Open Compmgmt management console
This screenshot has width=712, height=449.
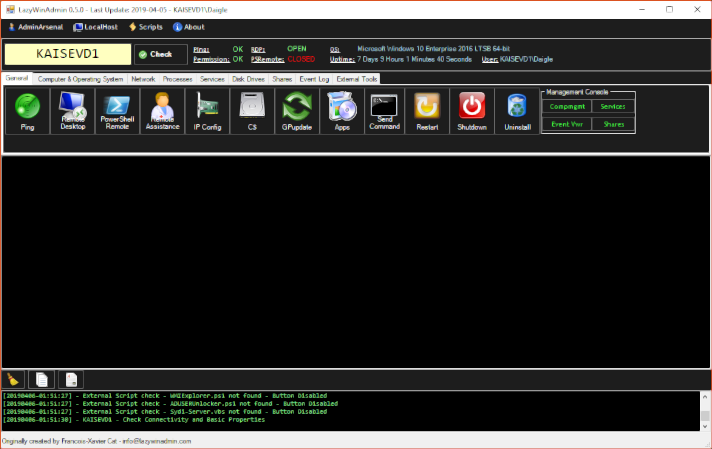click(x=567, y=107)
